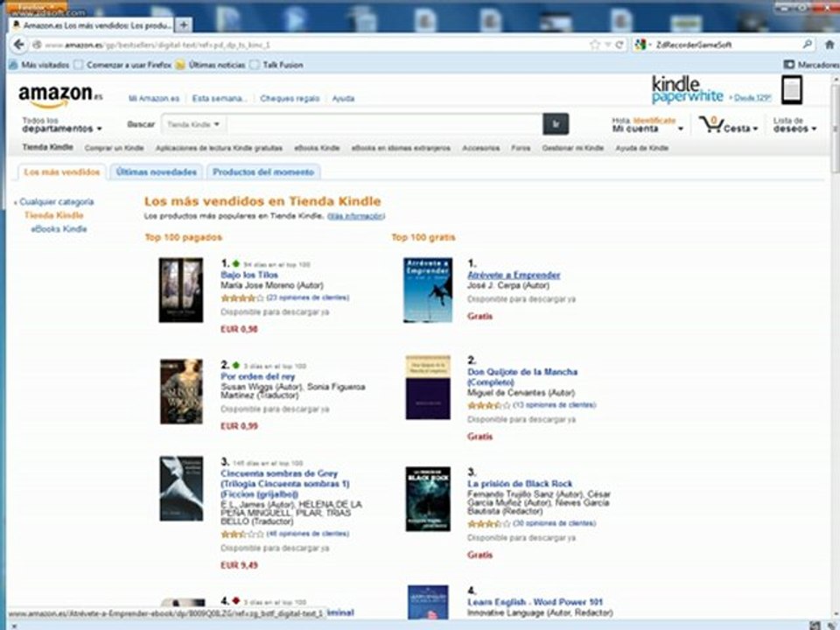This screenshot has height=630, width=840.
Task: Open Esta semana link in header
Action: pos(219,99)
